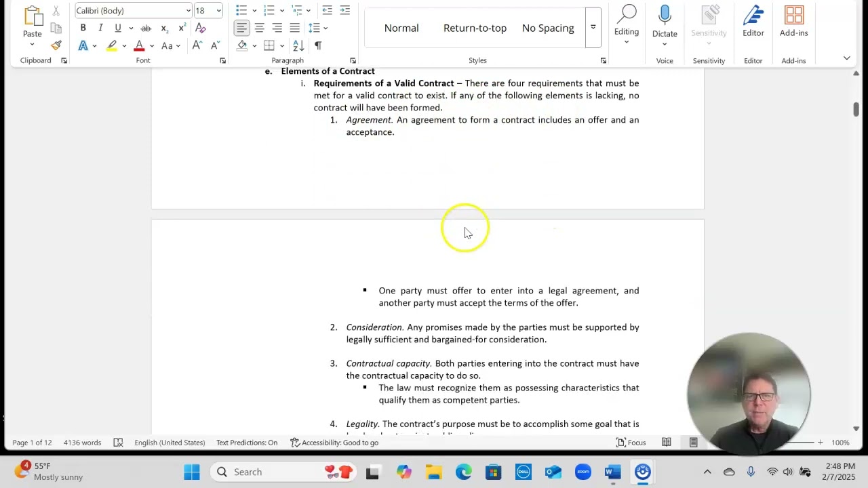Click the 4136 words count

[x=82, y=443]
